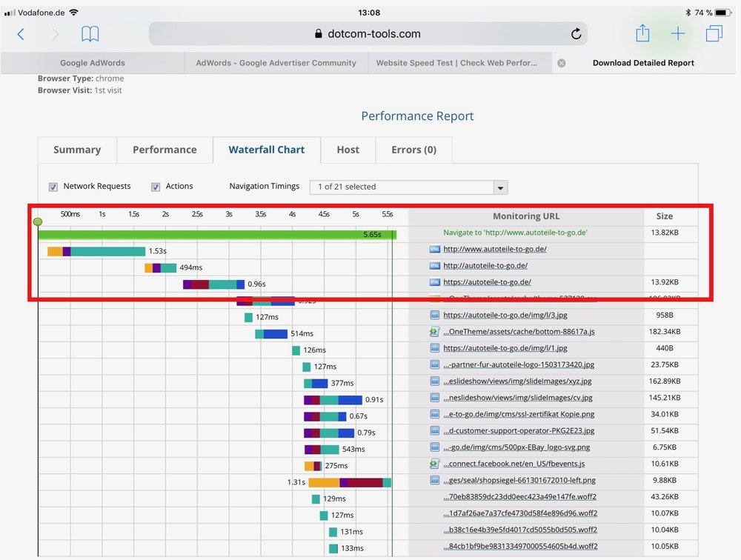Screen dimensions: 741x560
Task: Open the share sheet icon
Action: pos(642,33)
